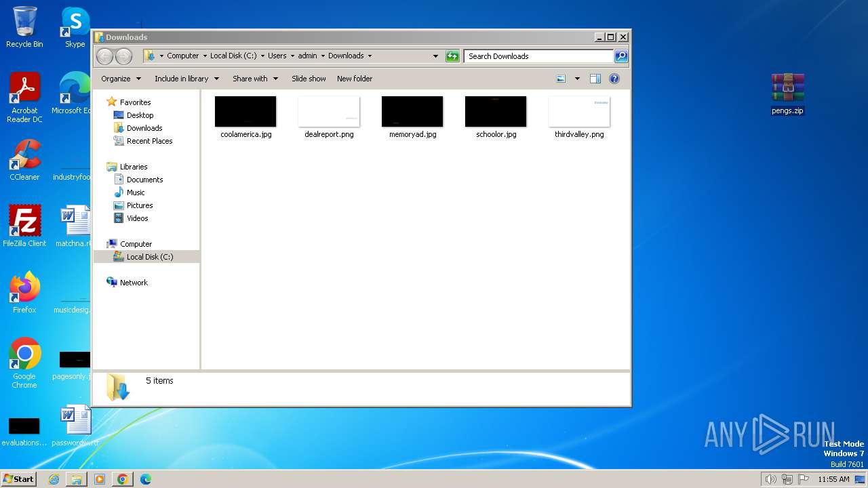The image size is (868, 488).
Task: Click the Action Center flag tray icon
Action: pos(804,479)
